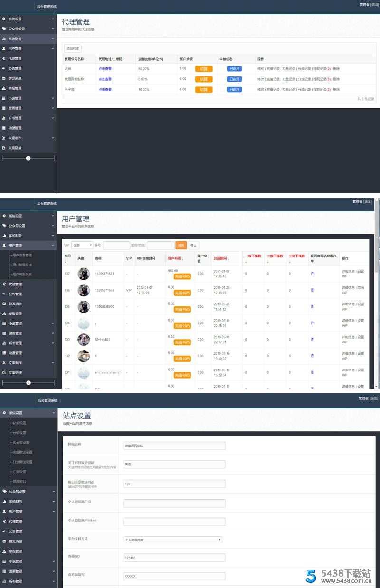
Task: Open the VIP filter dropdown 全部
Action: coord(83,245)
